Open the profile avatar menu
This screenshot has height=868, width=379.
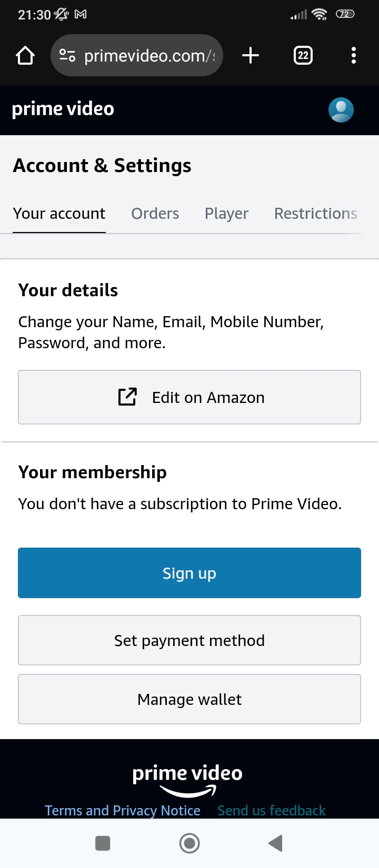(341, 110)
